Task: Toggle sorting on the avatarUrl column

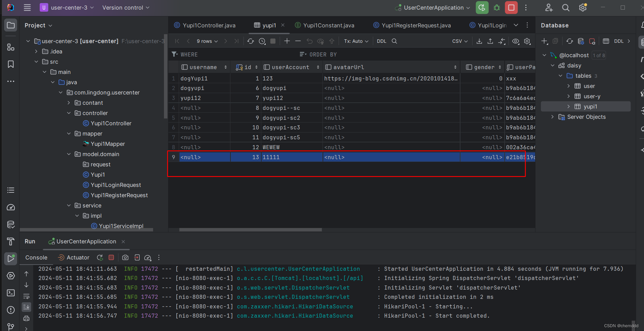Action: [455, 67]
